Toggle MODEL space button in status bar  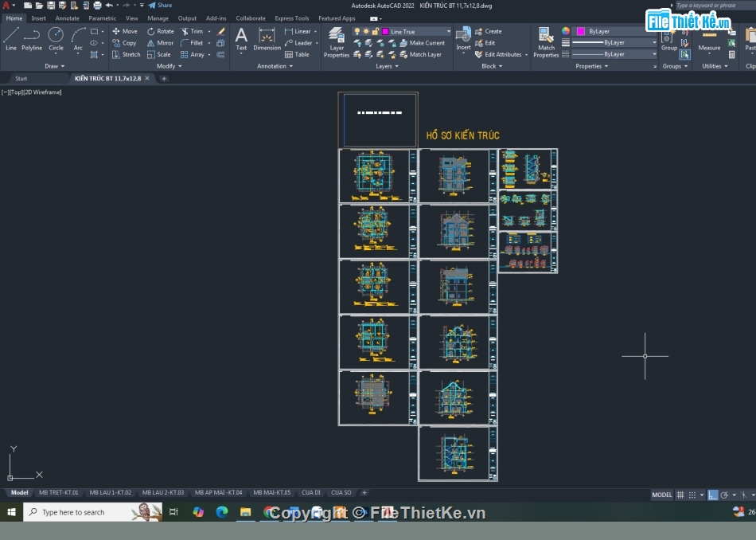[661, 495]
